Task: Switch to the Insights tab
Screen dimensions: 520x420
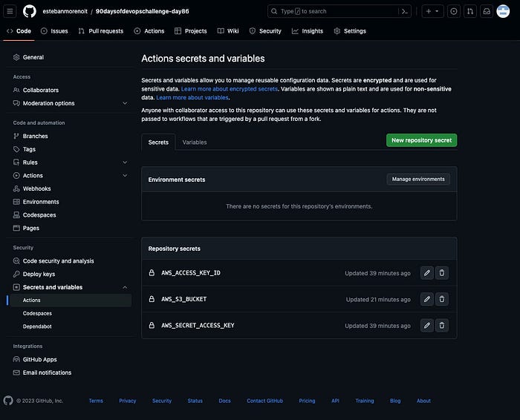Action: [308, 31]
